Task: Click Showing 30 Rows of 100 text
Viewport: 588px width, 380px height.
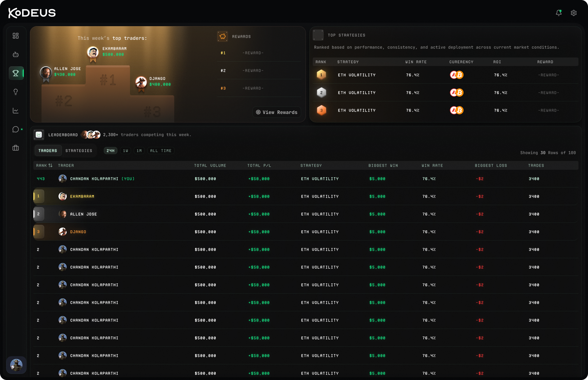Action: pos(548,153)
